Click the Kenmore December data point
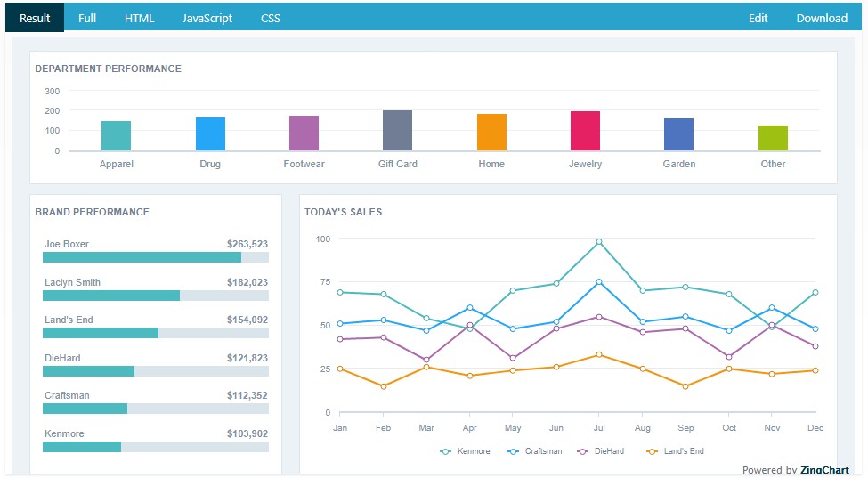This screenshot has height=478, width=868. [x=815, y=293]
